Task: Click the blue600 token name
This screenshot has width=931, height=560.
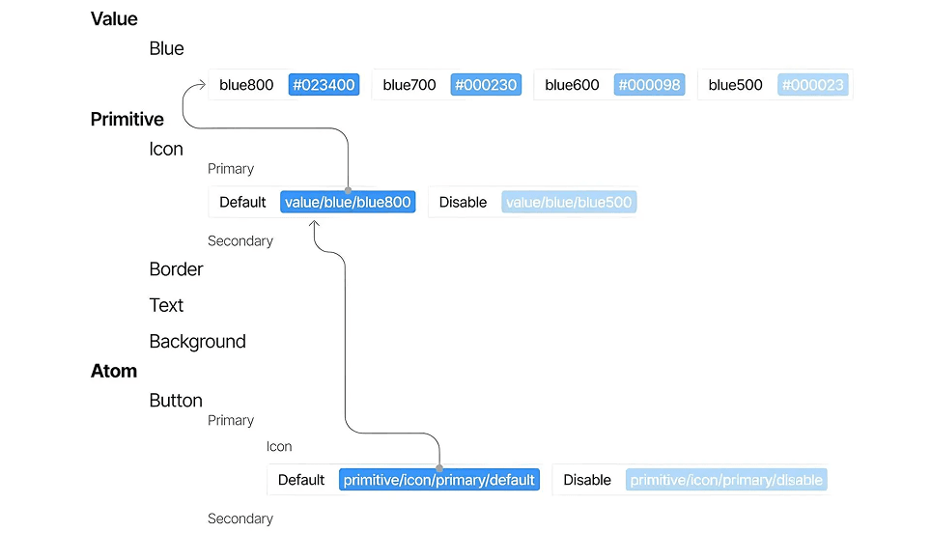Action: pyautogui.click(x=572, y=85)
